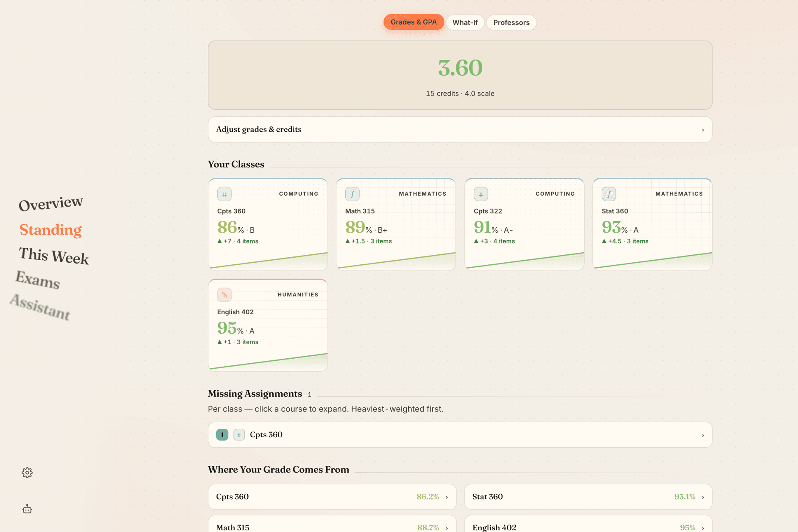Expand Stat 360 93.1% breakdown chevron
Image resolution: width=798 pixels, height=532 pixels.
click(x=703, y=497)
